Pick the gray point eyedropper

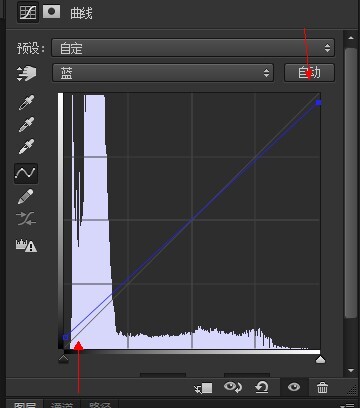tap(26, 125)
